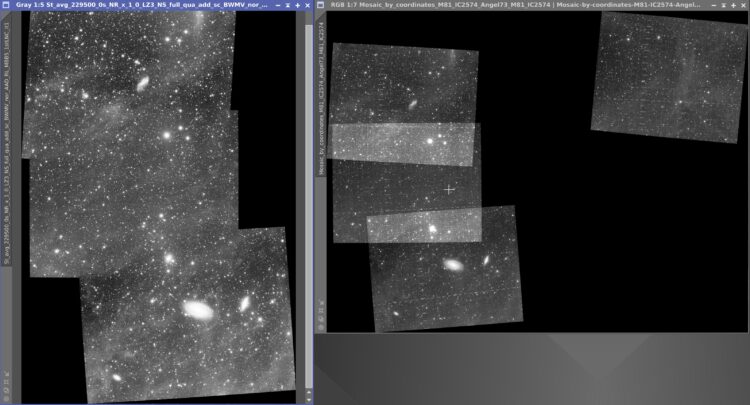This screenshot has width=750, height=405.
Task: Click the large galaxy in the Mosaic image
Action: click(453, 264)
